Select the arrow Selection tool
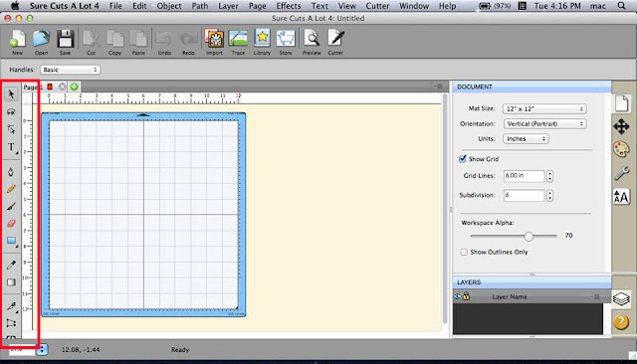This screenshot has width=637, height=364. [x=11, y=94]
